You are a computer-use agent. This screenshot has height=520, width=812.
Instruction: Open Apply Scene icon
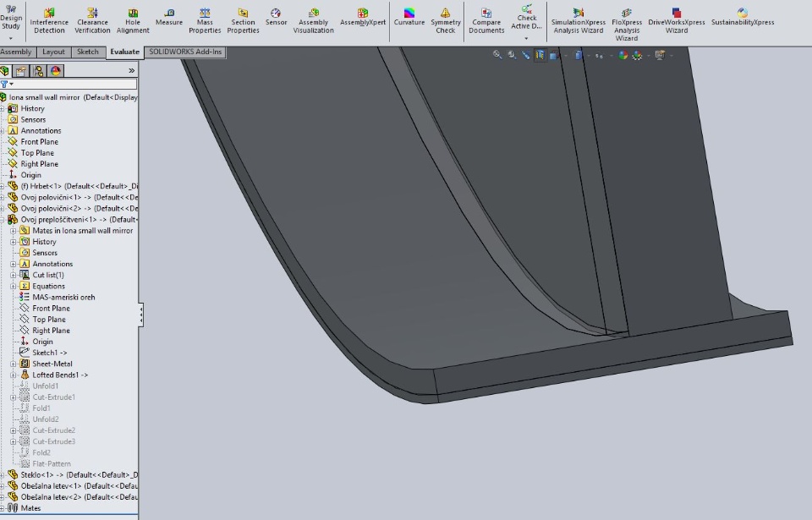point(637,55)
